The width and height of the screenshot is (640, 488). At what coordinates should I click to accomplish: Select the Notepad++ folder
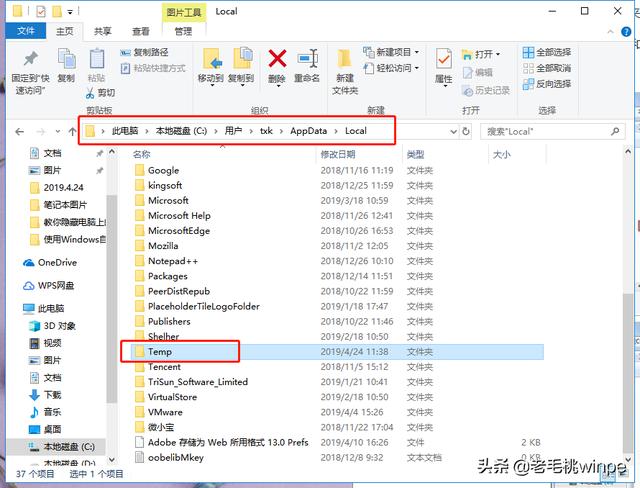[337, 261]
